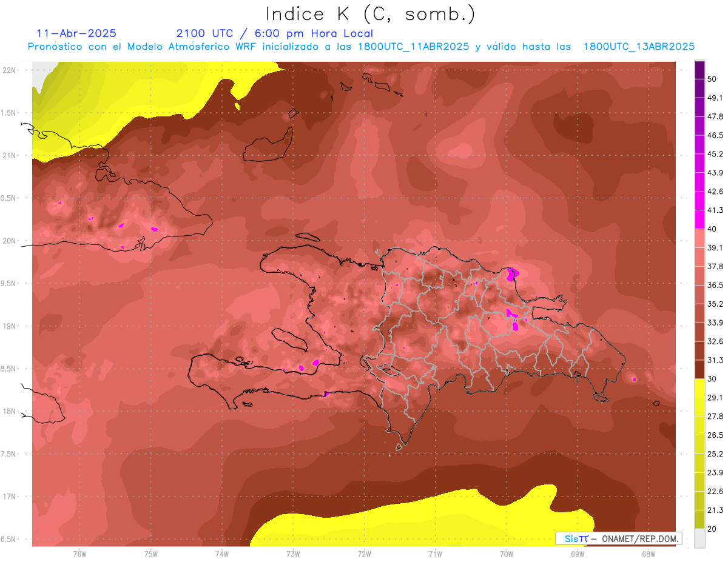
Task: Click the legend value "22.6"
Action: coord(715,492)
